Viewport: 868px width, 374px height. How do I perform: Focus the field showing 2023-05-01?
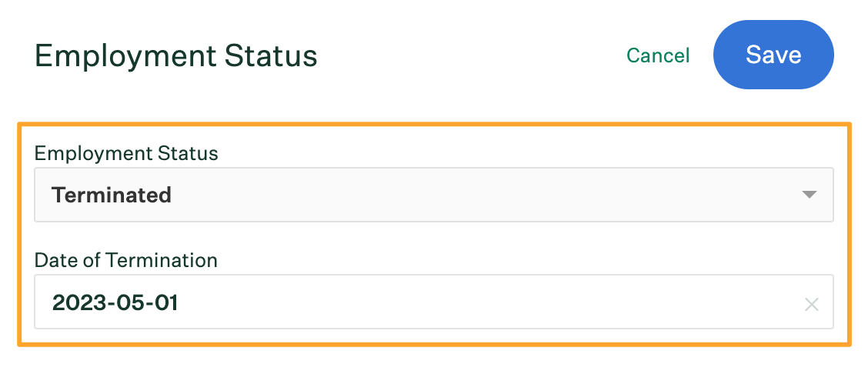(x=434, y=302)
